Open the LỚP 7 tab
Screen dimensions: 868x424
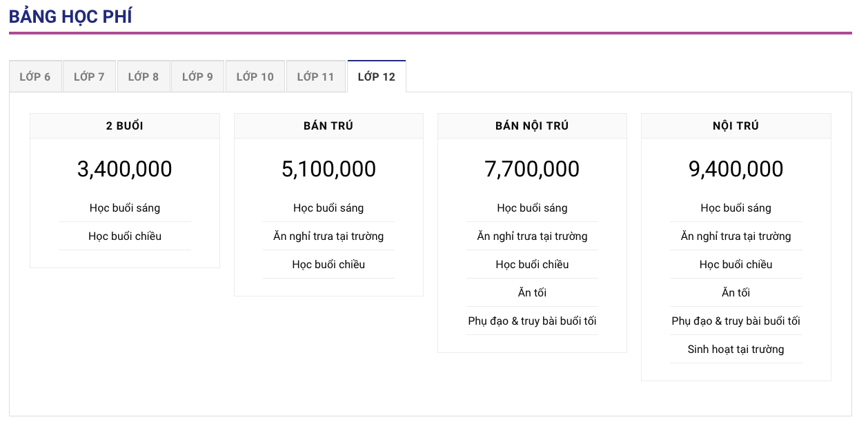[x=89, y=77]
